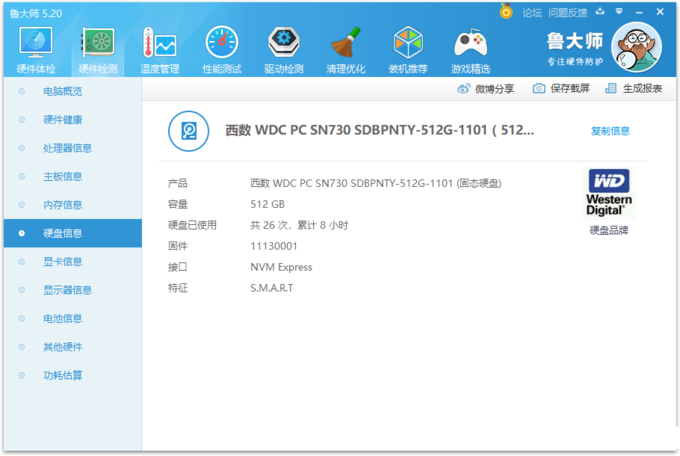The height and width of the screenshot is (456, 680).
Task: Select 硬件健康 in sidebar
Action: click(x=73, y=120)
